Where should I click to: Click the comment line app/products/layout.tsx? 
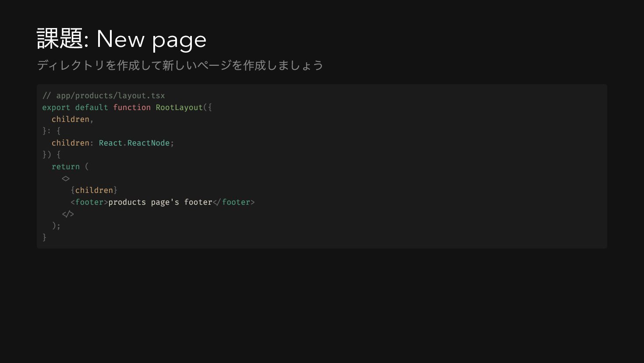(104, 96)
